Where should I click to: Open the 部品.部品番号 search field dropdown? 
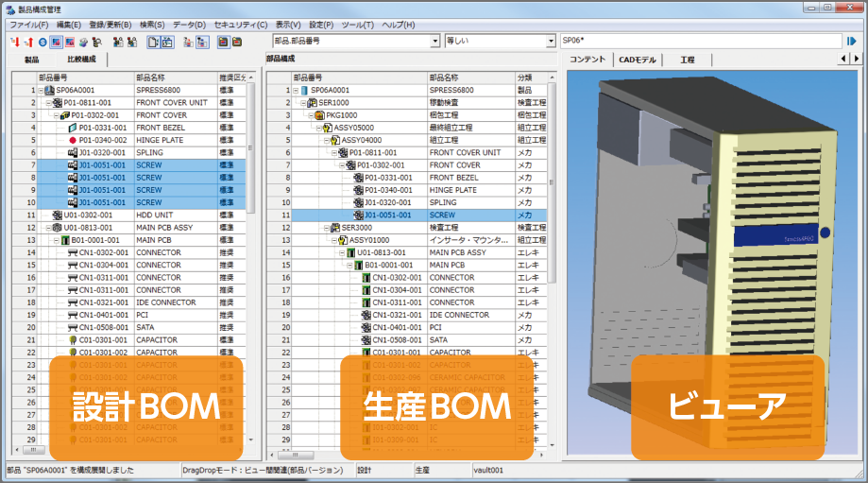pos(435,42)
